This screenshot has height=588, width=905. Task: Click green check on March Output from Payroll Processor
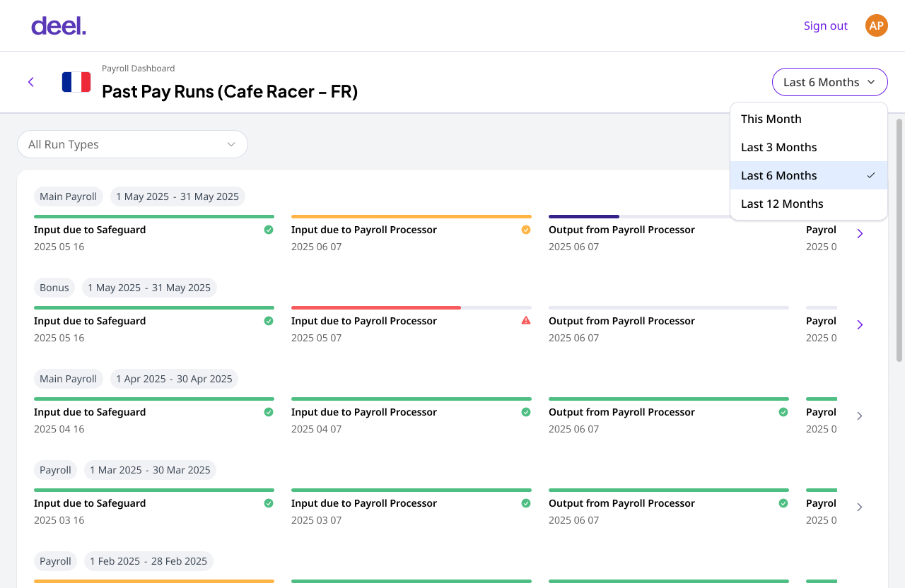783,503
